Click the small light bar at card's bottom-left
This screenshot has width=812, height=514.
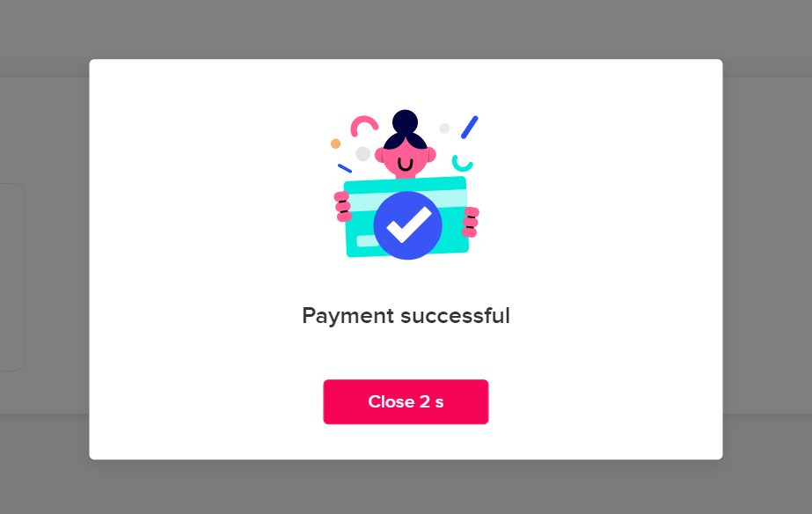pyautogui.click(x=366, y=240)
